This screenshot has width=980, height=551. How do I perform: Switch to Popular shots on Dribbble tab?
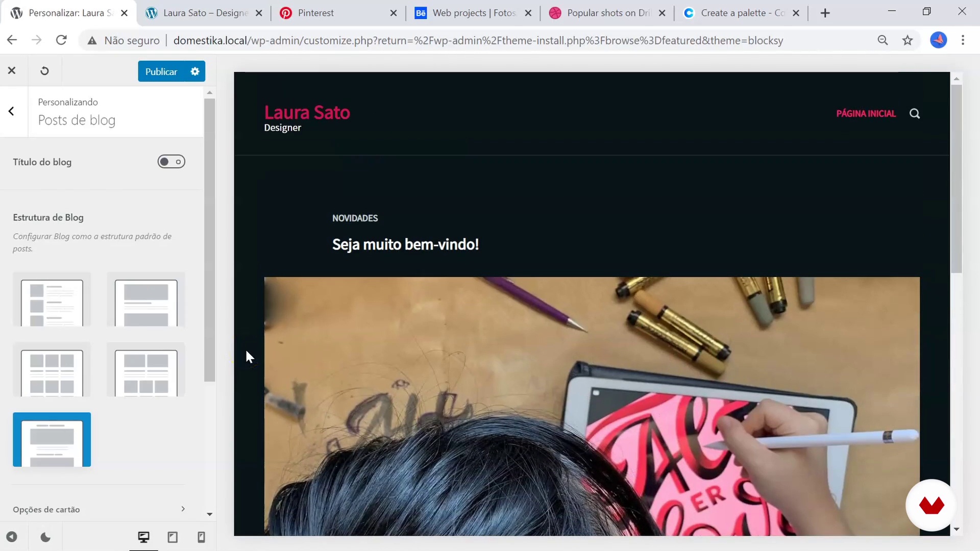(608, 13)
